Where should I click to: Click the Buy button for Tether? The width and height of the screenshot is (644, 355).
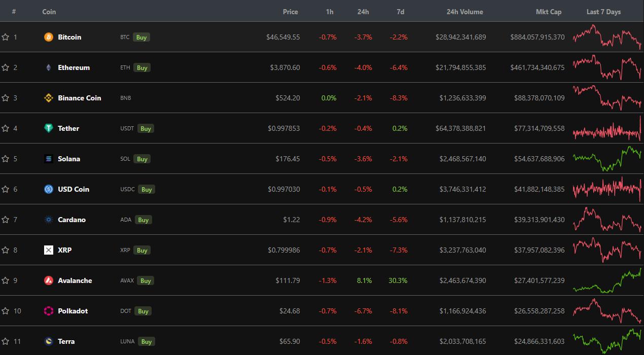146,128
